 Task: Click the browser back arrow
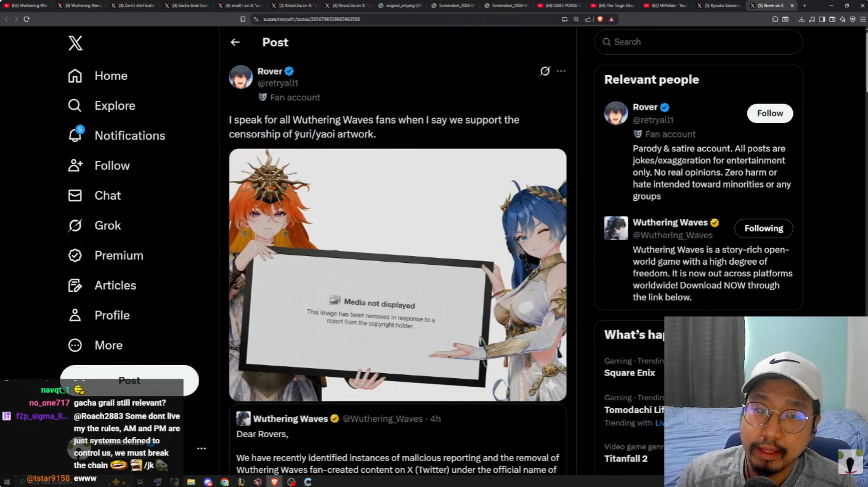coord(7,19)
